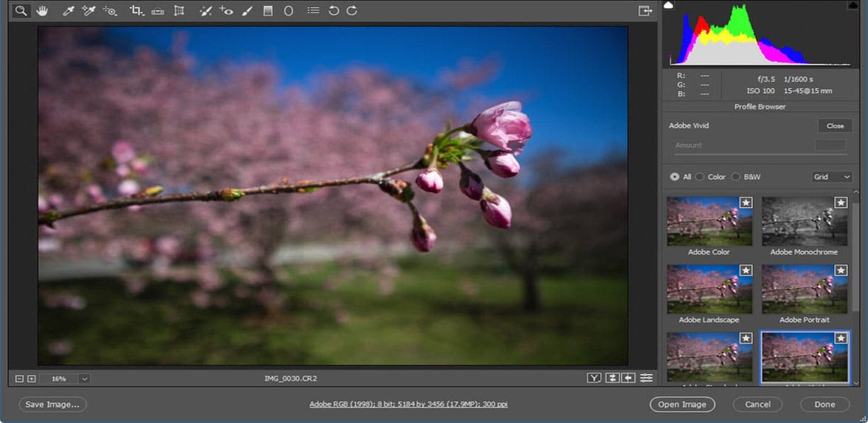This screenshot has width=868, height=423.
Task: Click the profile list scroll-up arrow
Action: 856,192
